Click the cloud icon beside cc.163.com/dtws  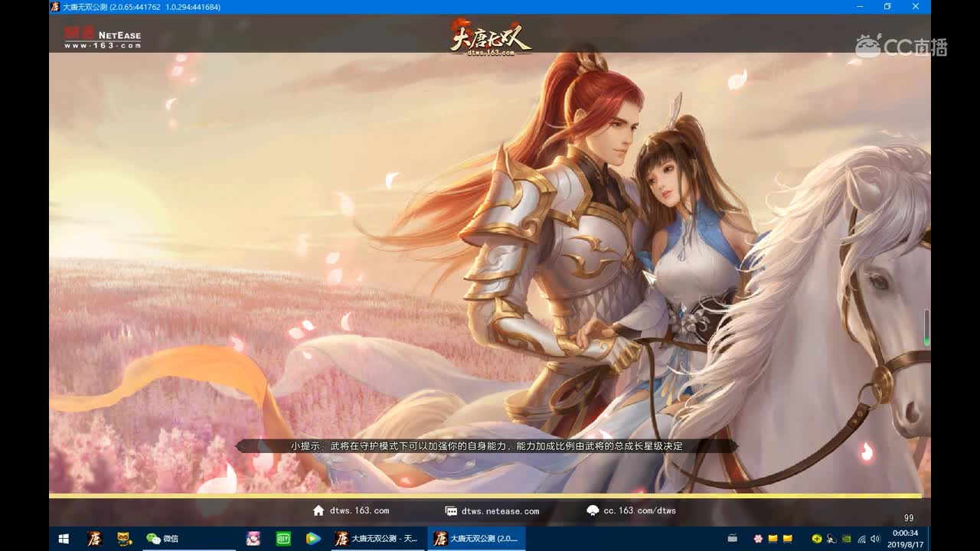pos(593,510)
